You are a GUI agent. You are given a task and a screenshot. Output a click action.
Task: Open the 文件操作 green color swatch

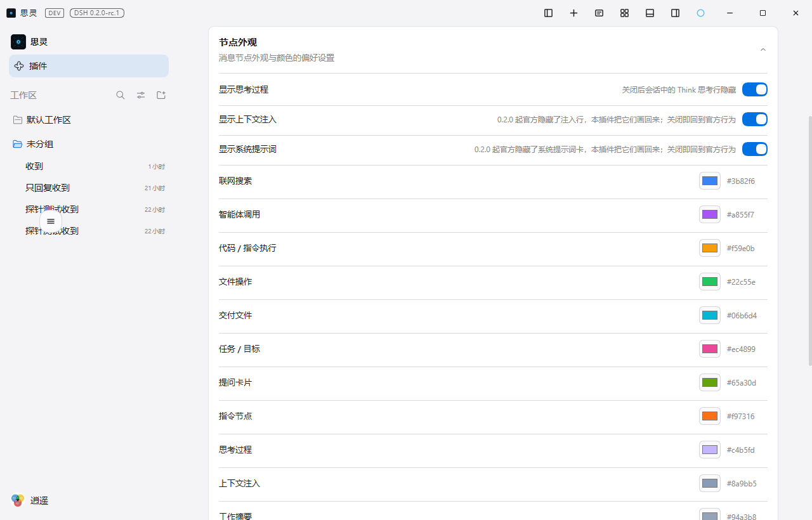coord(710,282)
